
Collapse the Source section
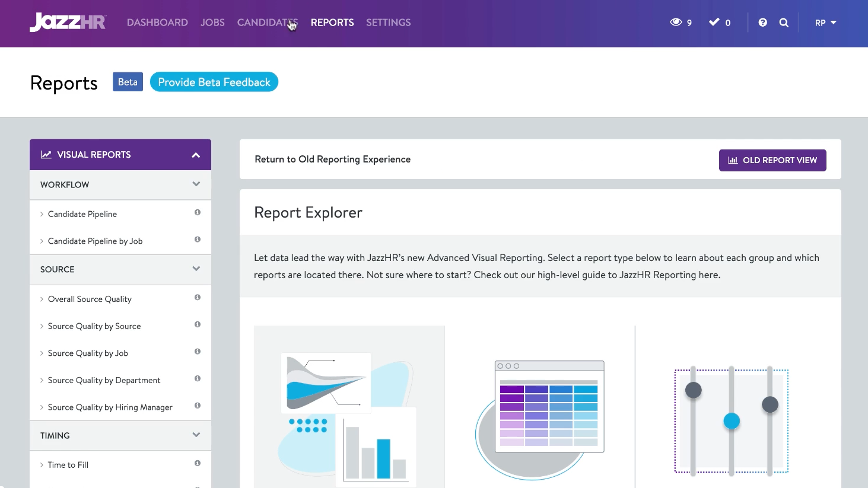click(196, 269)
